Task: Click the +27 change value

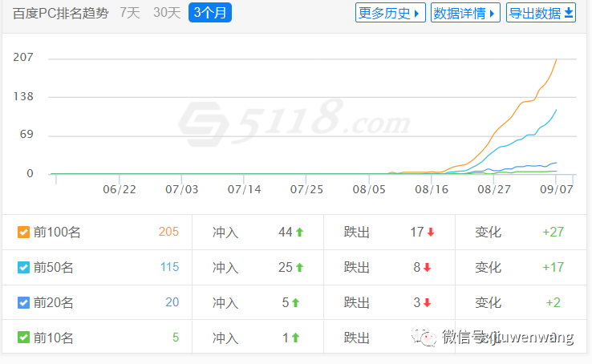Action: point(553,232)
